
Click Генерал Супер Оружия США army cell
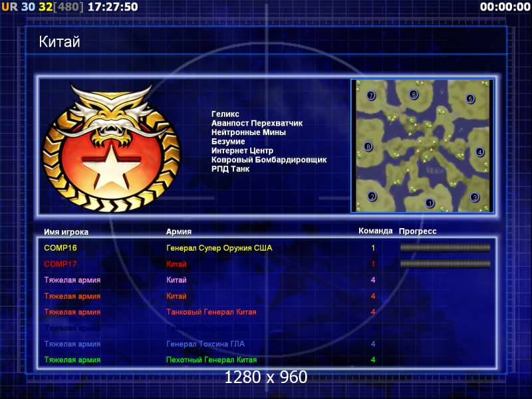[x=219, y=248]
